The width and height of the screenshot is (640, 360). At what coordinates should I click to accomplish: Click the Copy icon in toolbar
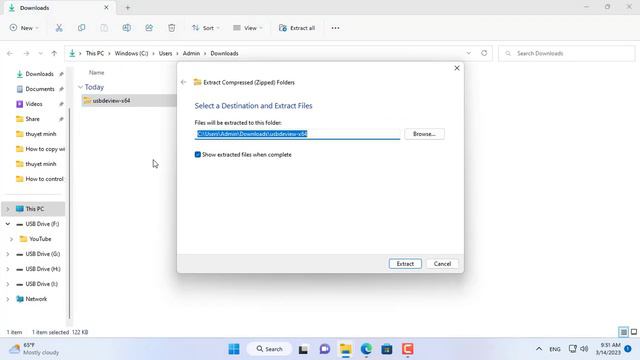click(x=82, y=28)
